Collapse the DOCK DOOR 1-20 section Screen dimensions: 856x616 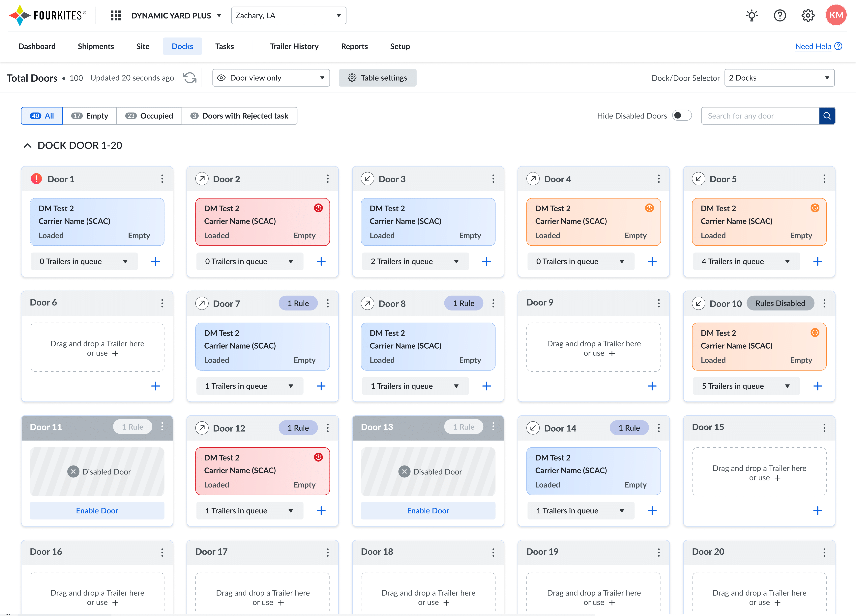coord(28,146)
